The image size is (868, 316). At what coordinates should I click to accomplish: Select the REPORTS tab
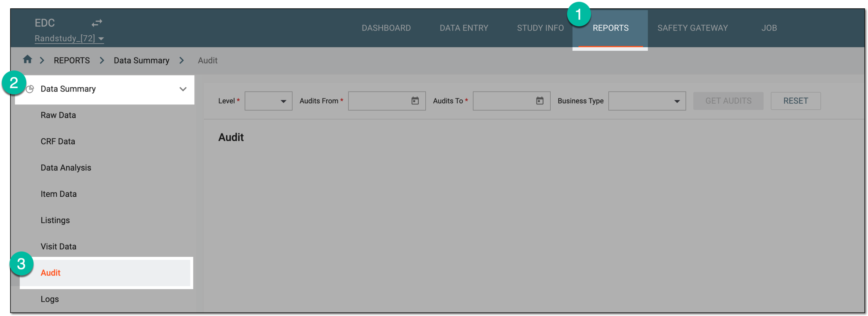click(x=610, y=28)
